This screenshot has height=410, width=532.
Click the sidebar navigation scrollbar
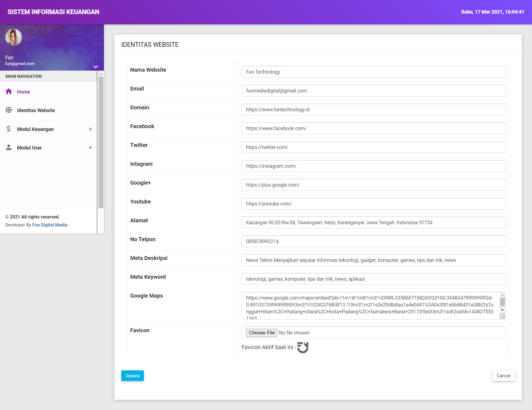(101, 141)
